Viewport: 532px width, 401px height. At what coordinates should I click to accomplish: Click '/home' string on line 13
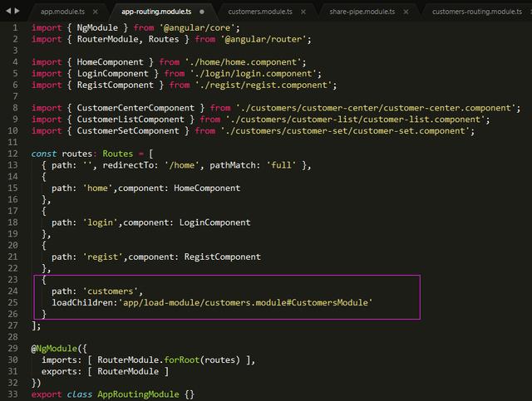click(181, 165)
